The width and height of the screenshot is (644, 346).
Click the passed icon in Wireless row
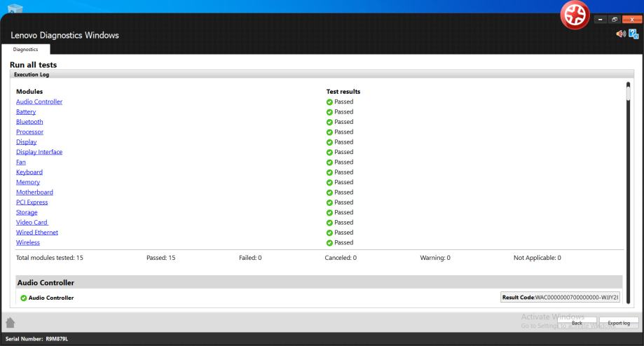[329, 242]
